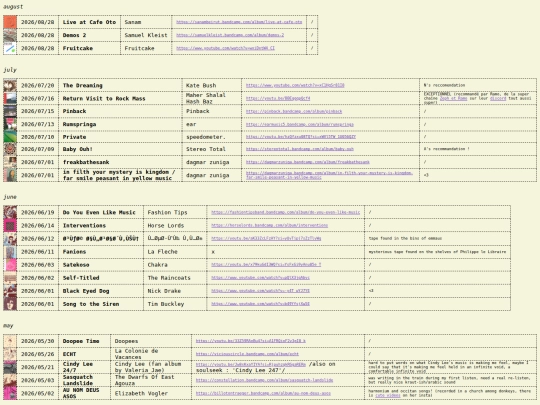Open the freakbathesank bandcamp link
This screenshot has height=405, width=540.
(x=308, y=162)
